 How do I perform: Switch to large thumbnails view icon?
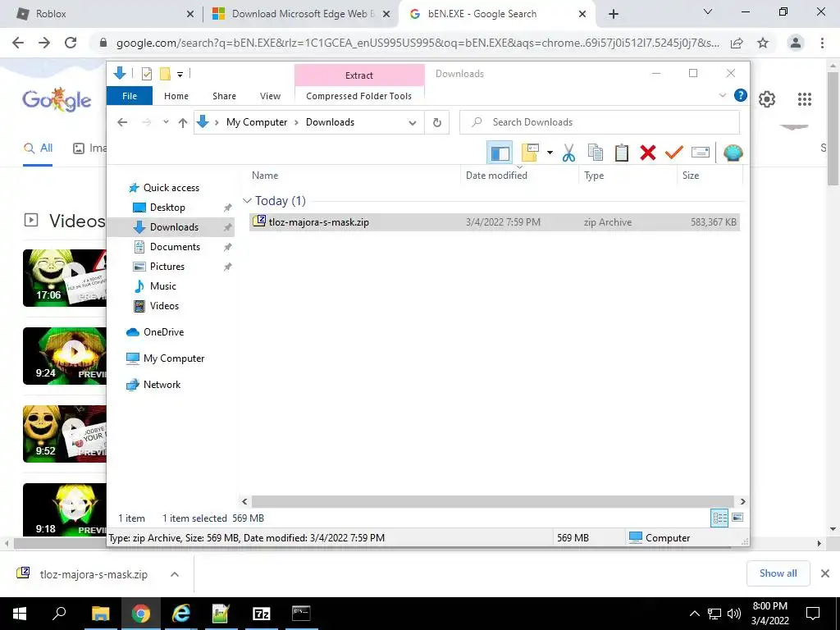point(737,518)
